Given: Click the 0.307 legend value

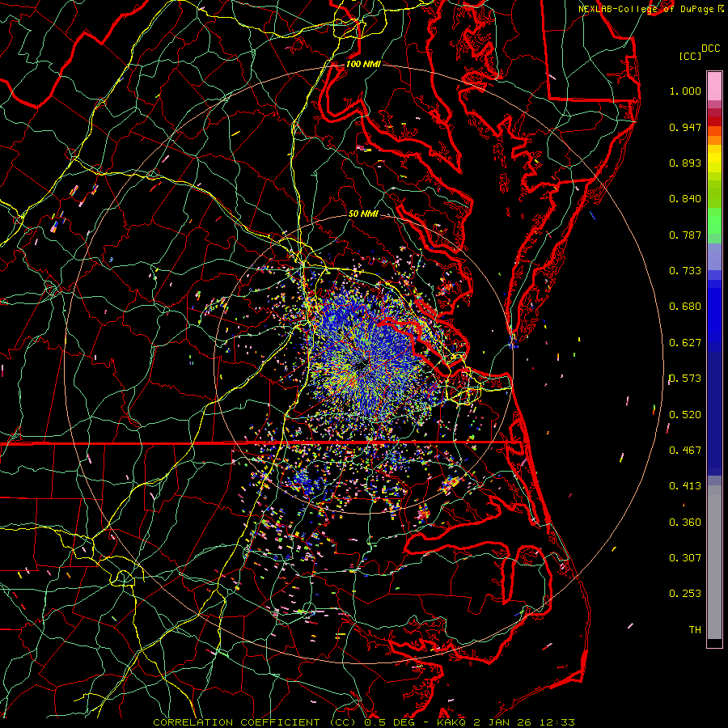Looking at the screenshot, I should click(x=685, y=558).
